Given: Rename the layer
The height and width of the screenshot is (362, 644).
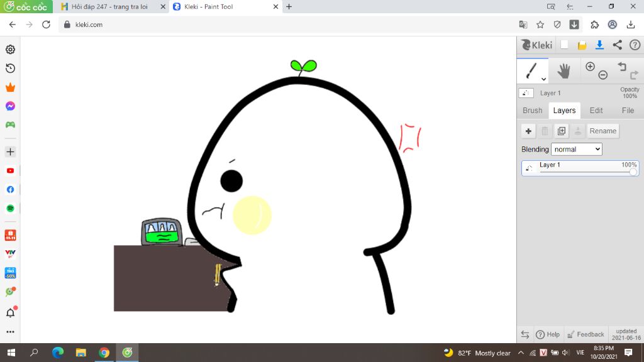Looking at the screenshot, I should pos(603,131).
